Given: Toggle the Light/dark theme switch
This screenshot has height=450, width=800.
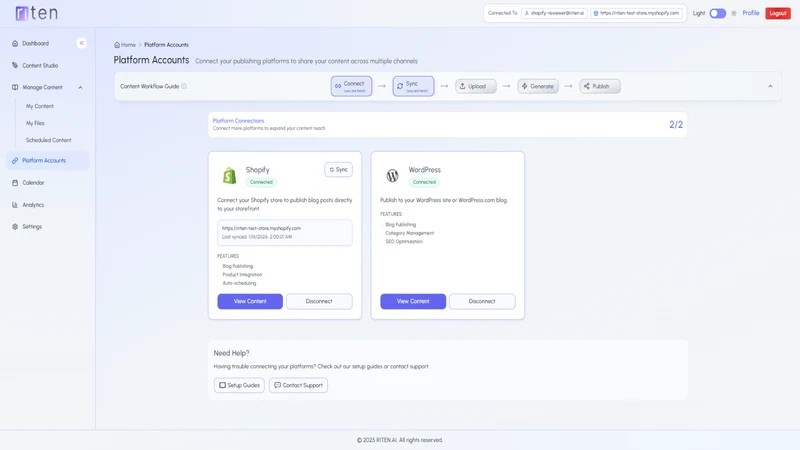Looking at the screenshot, I should click(717, 13).
